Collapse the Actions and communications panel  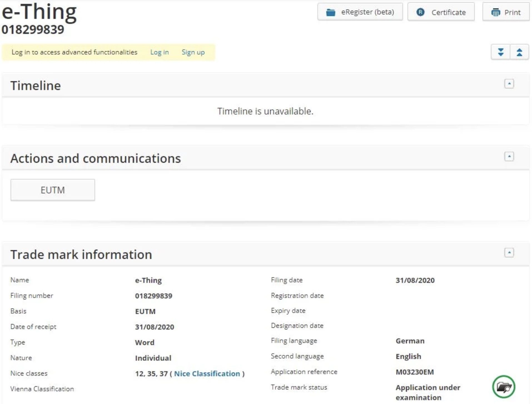[509, 156]
